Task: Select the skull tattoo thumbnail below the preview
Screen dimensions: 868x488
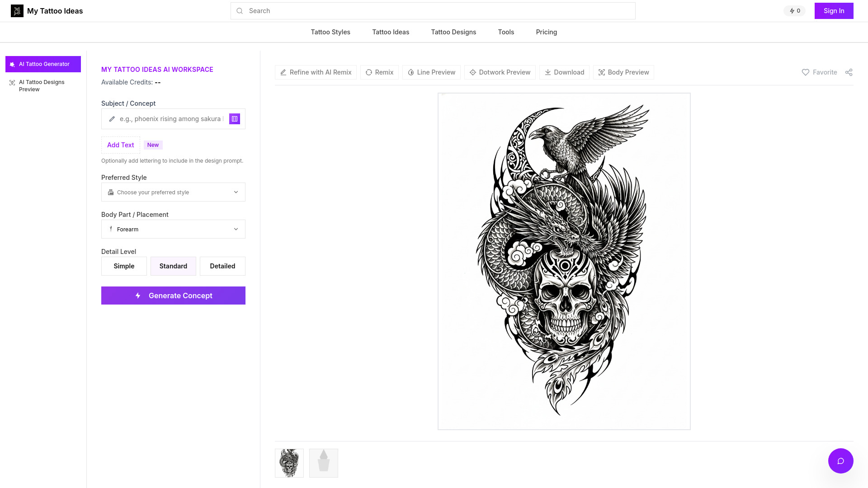Action: [289, 463]
